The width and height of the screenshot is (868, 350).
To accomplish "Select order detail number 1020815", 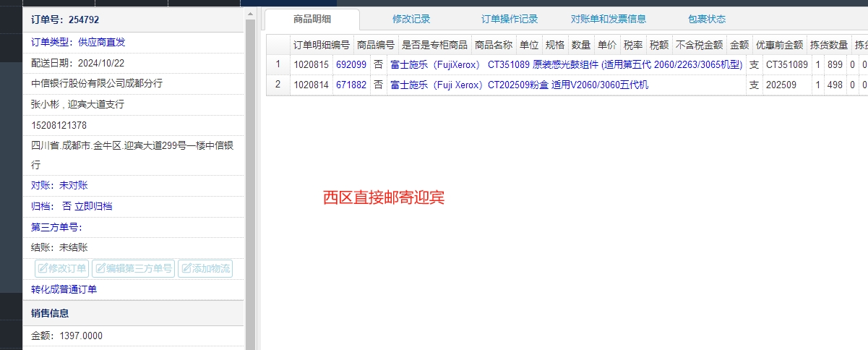I will click(311, 64).
